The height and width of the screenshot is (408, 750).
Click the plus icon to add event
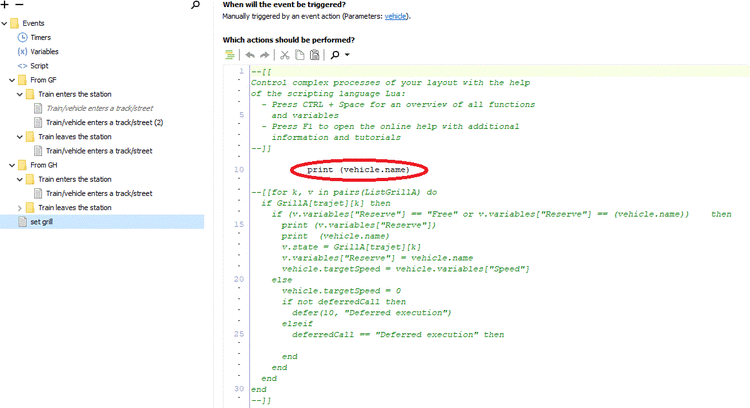(5, 5)
